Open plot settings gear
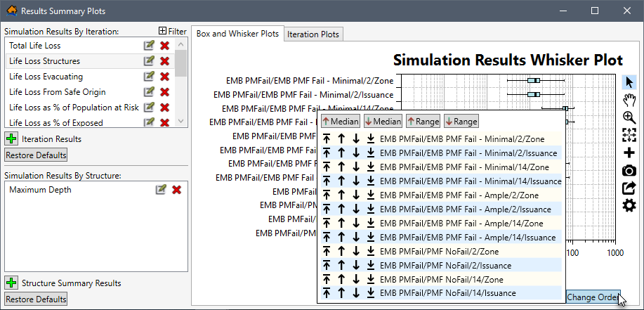Screen dimensions: 644x310 tap(629, 205)
